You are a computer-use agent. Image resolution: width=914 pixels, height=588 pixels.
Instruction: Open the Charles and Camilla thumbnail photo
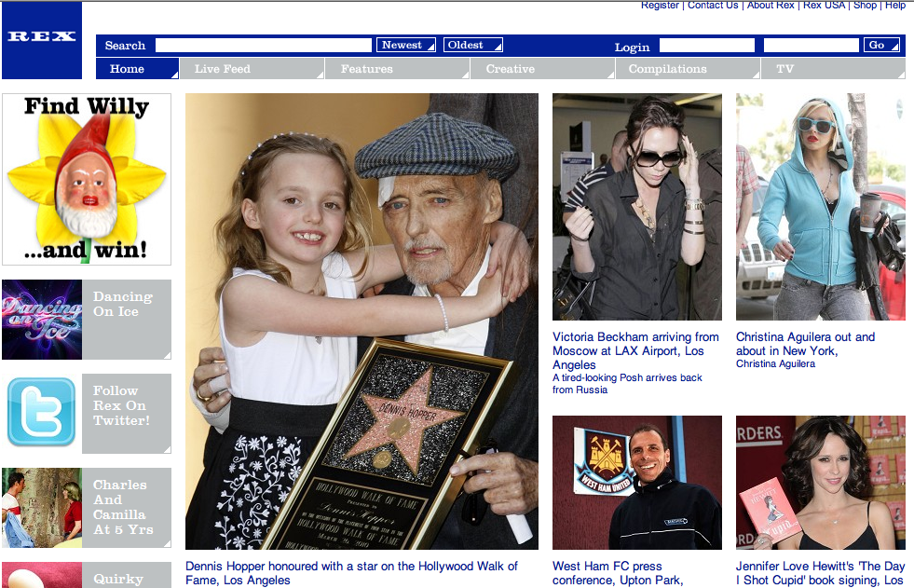coord(42,508)
